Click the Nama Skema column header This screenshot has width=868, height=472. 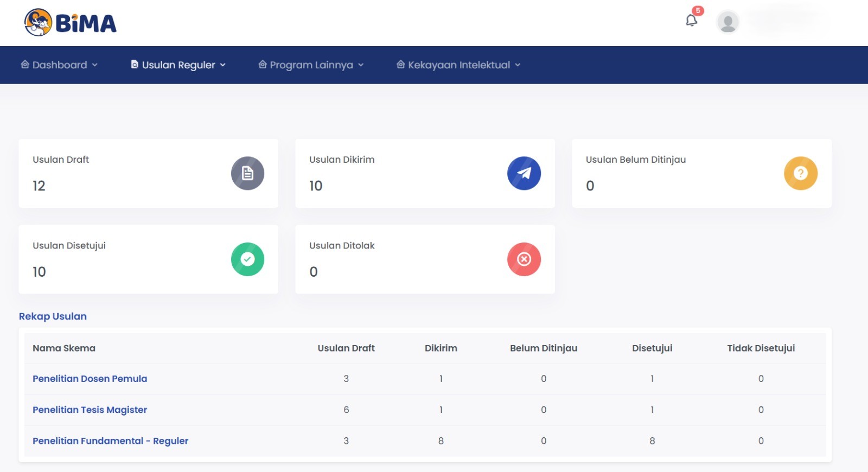click(64, 348)
